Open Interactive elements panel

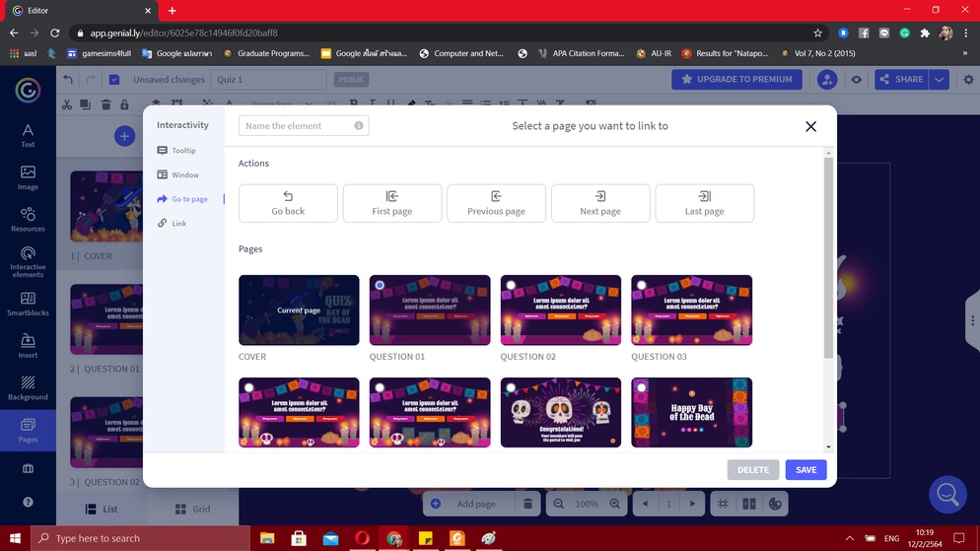[x=28, y=262]
